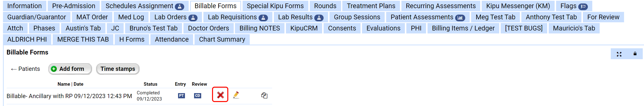This screenshot has width=644, height=106.
Task: Click the pencil edit icon
Action: point(236,95)
